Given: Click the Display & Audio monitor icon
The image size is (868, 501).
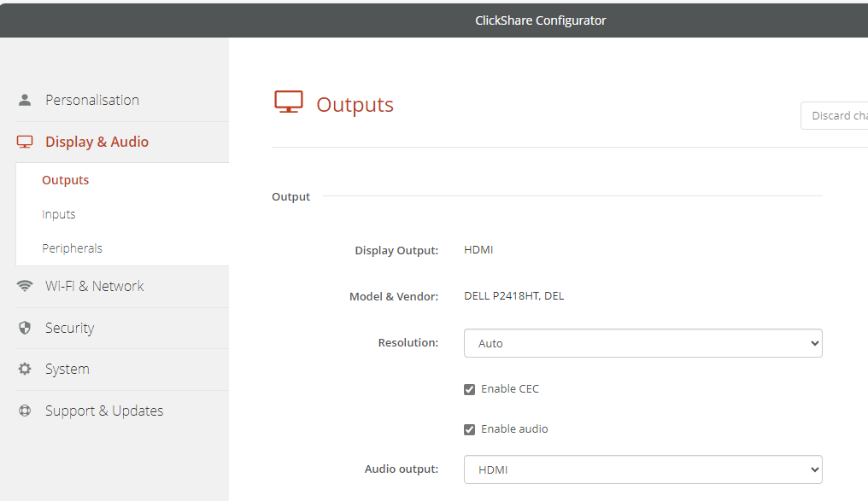Looking at the screenshot, I should 25,142.
